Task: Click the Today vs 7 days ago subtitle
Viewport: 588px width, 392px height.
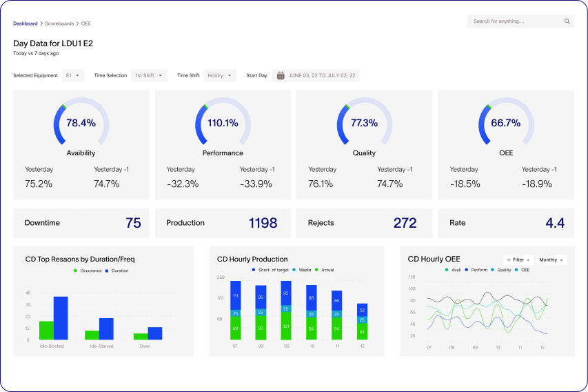Action: (x=36, y=53)
